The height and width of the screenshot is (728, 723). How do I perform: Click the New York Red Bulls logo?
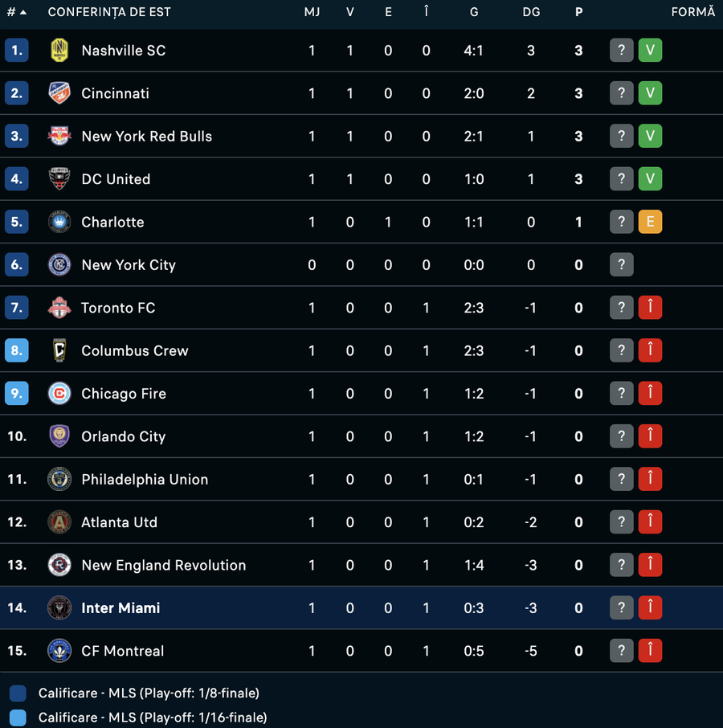(59, 136)
